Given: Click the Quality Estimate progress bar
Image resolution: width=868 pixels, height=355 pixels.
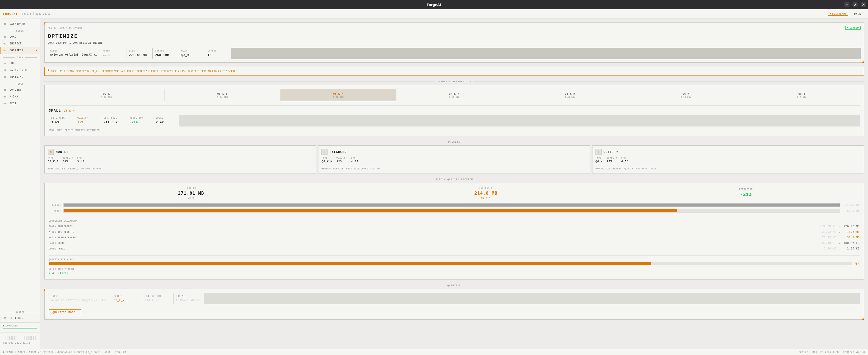Looking at the screenshot, I should tap(450, 264).
